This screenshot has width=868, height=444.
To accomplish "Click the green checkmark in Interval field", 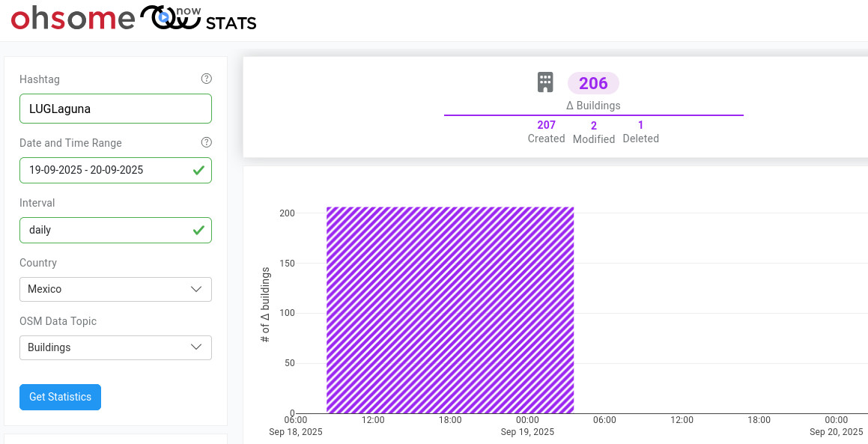I will click(198, 230).
